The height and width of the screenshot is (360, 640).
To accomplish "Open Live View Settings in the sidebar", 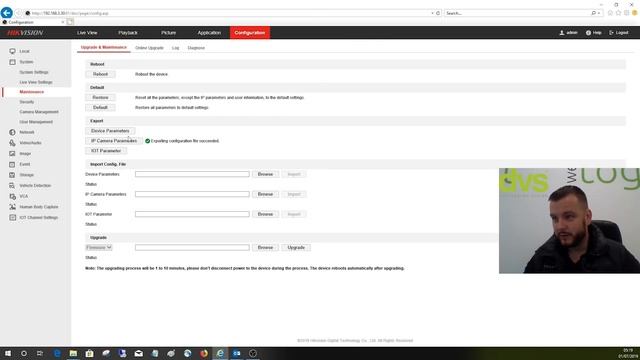I will point(36,82).
